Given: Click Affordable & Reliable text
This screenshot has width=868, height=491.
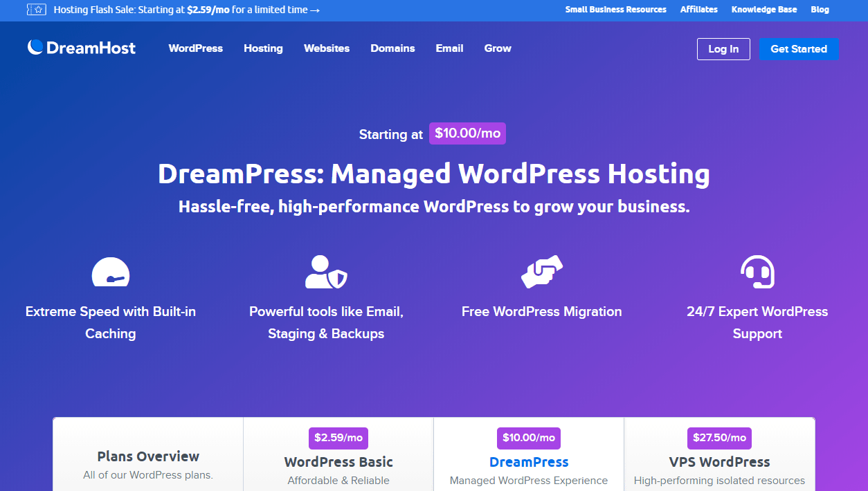Looking at the screenshot, I should point(338,481).
